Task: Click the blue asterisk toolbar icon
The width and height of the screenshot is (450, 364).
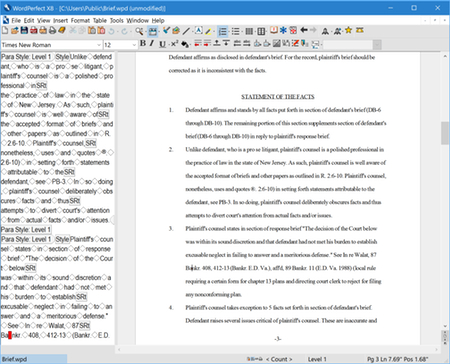Action: point(283,31)
